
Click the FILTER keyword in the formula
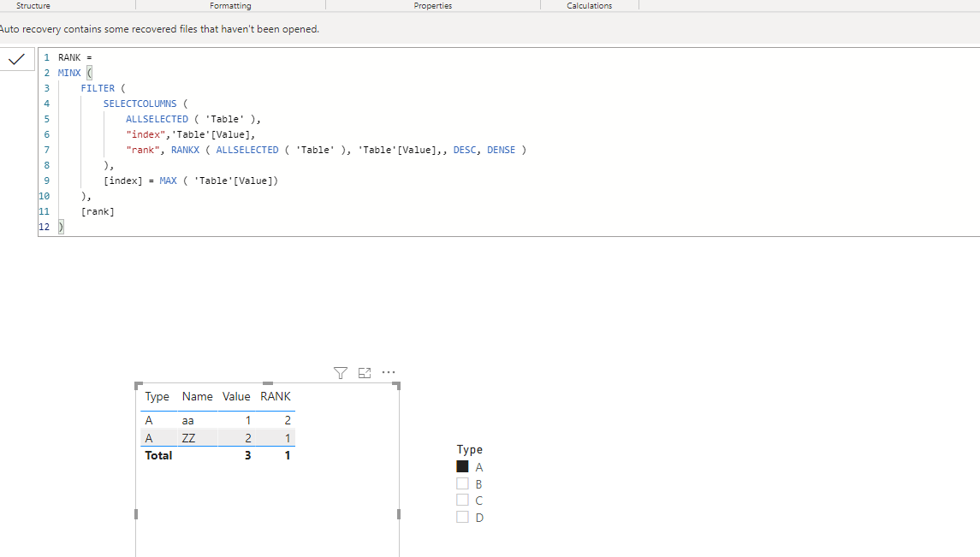point(98,89)
